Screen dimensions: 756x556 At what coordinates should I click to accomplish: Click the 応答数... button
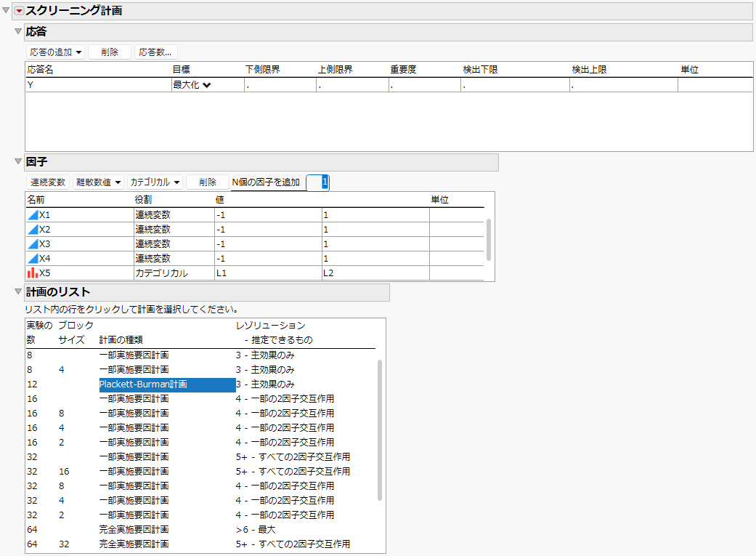click(x=155, y=52)
